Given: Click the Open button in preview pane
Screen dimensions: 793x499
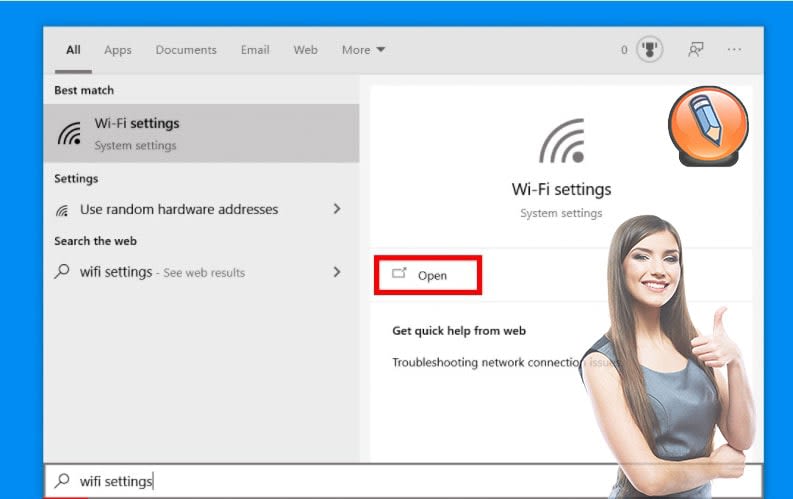Looking at the screenshot, I should pos(428,275).
